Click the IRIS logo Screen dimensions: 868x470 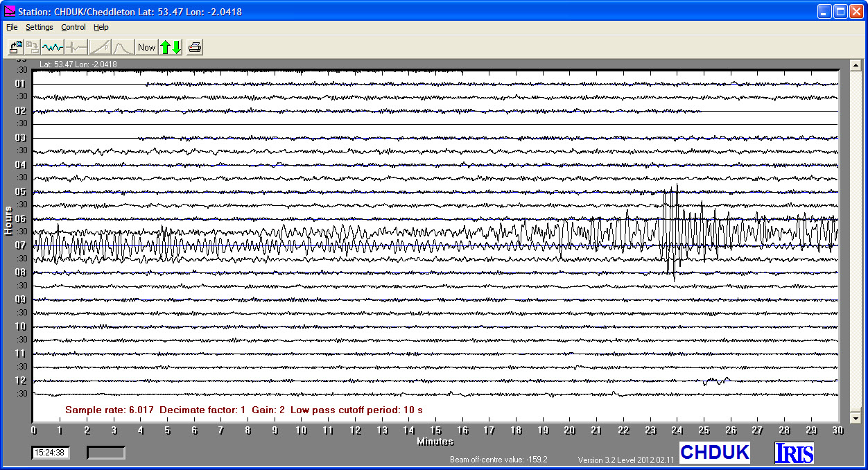[x=794, y=453]
